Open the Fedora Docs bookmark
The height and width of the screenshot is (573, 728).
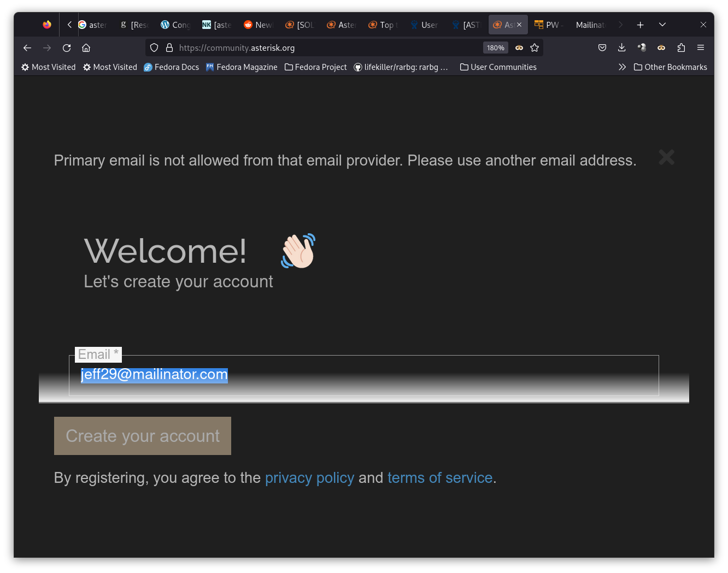click(x=172, y=67)
